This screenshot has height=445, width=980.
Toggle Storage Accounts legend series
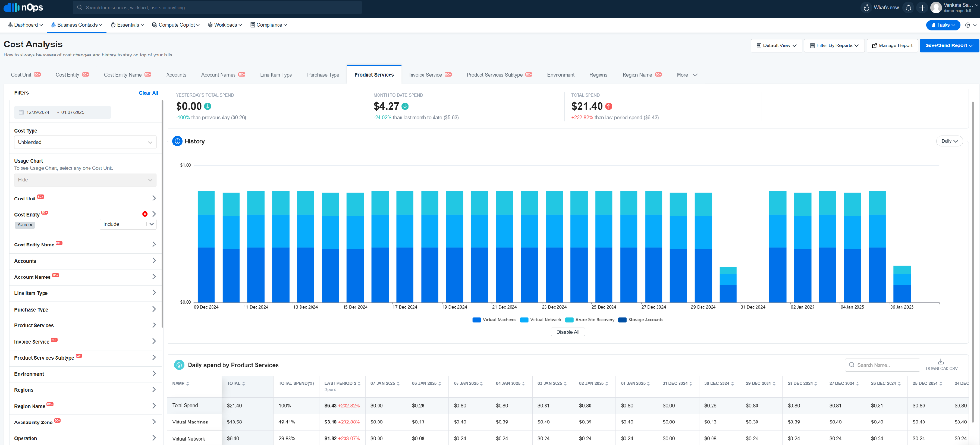point(641,320)
